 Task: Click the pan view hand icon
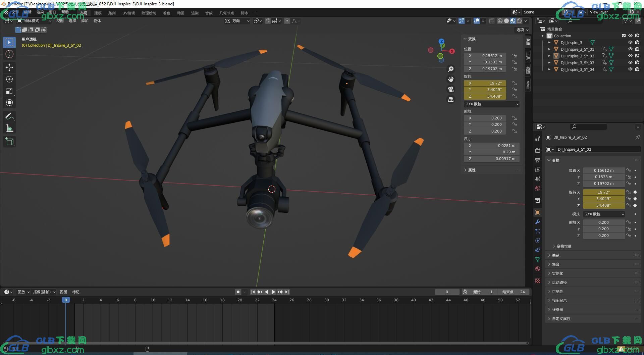click(x=451, y=79)
